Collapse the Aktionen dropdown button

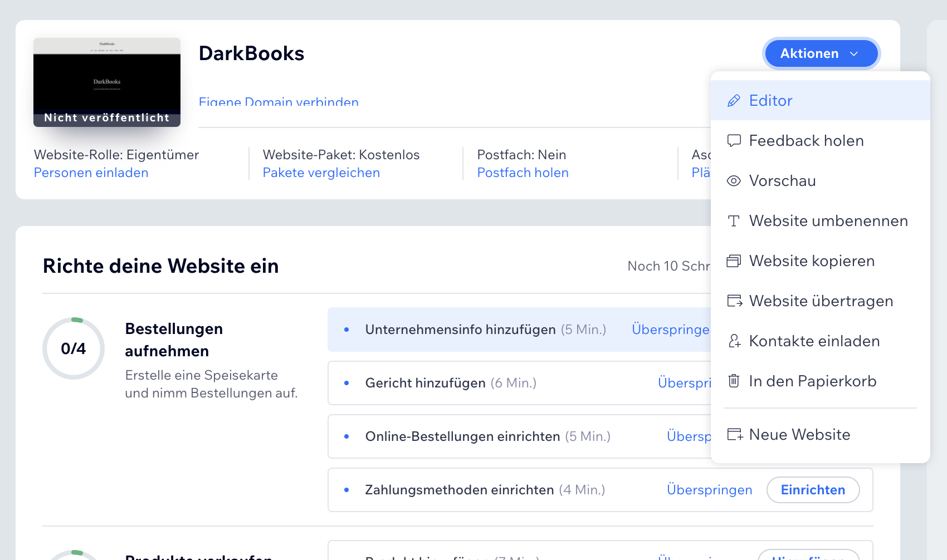821,53
